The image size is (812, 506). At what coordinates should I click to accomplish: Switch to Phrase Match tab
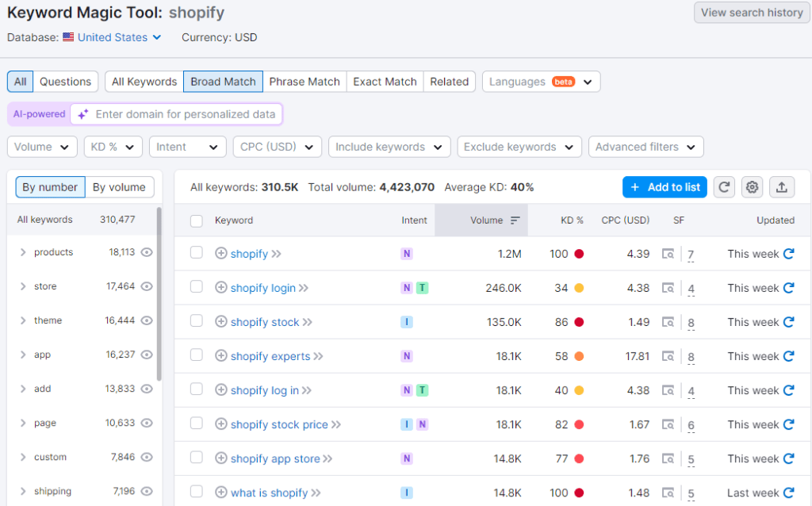[x=304, y=82]
